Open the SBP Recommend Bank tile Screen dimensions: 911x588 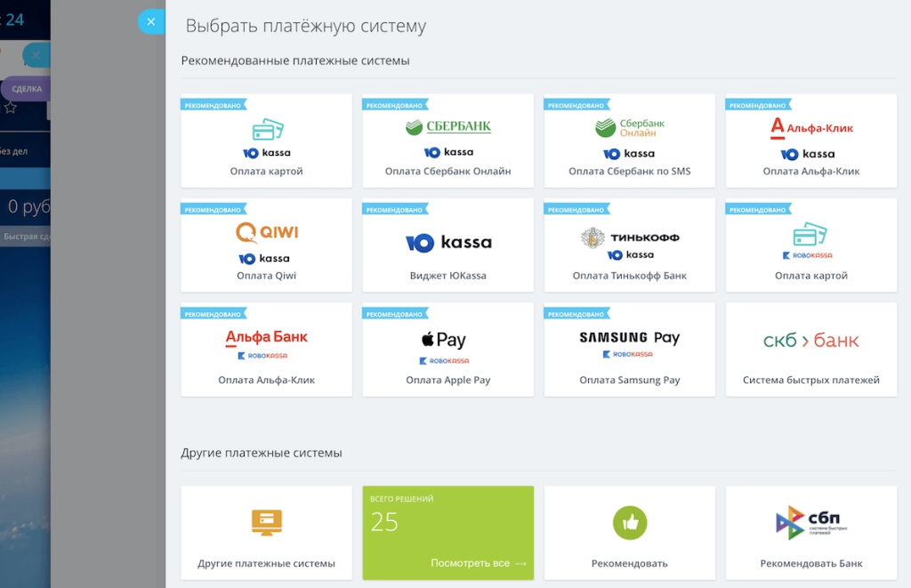tap(810, 533)
